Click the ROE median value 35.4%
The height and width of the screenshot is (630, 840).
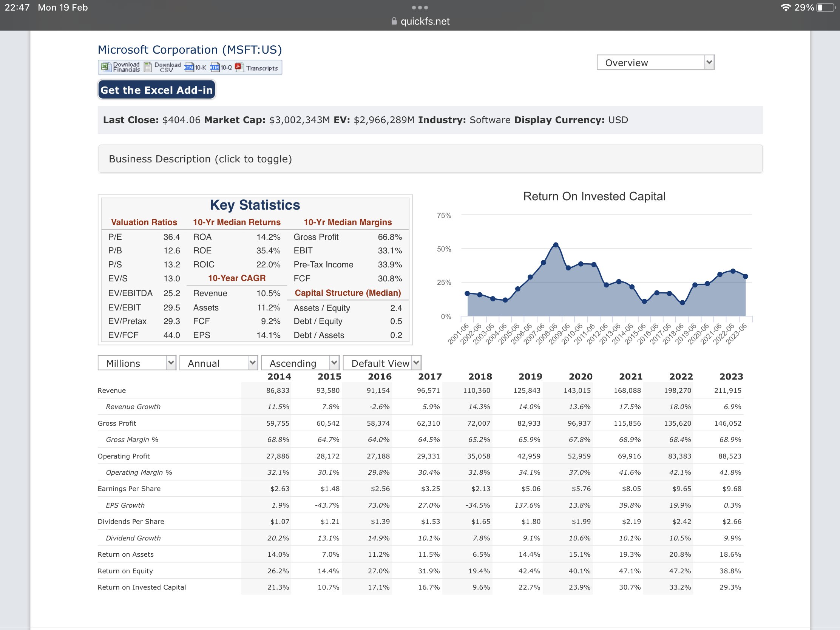point(268,251)
